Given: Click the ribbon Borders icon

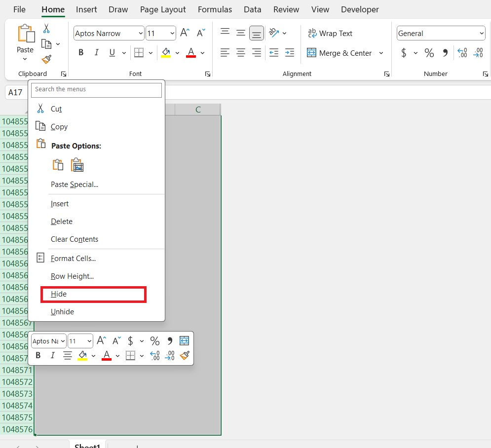Looking at the screenshot, I should click(139, 53).
